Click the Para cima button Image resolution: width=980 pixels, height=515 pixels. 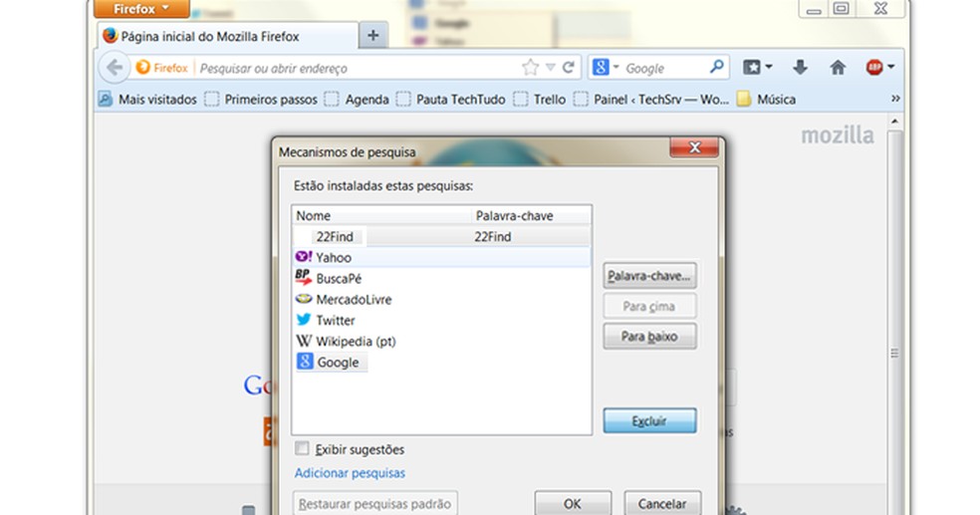pos(649,306)
